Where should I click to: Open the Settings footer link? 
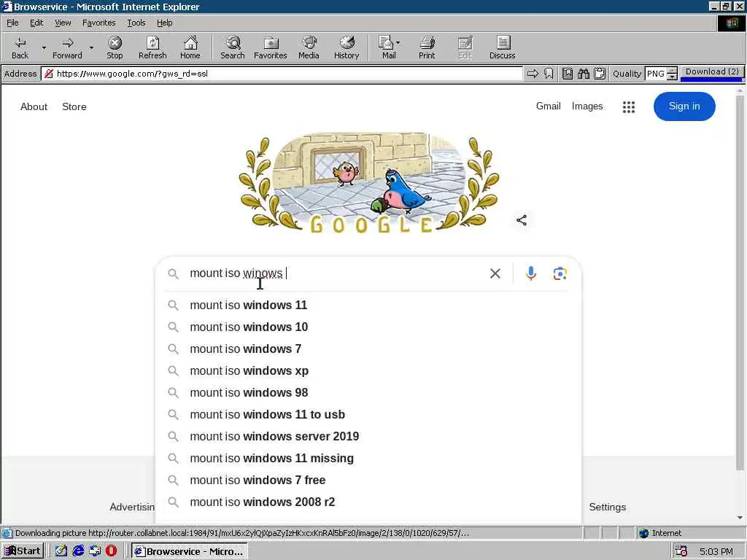[608, 507]
